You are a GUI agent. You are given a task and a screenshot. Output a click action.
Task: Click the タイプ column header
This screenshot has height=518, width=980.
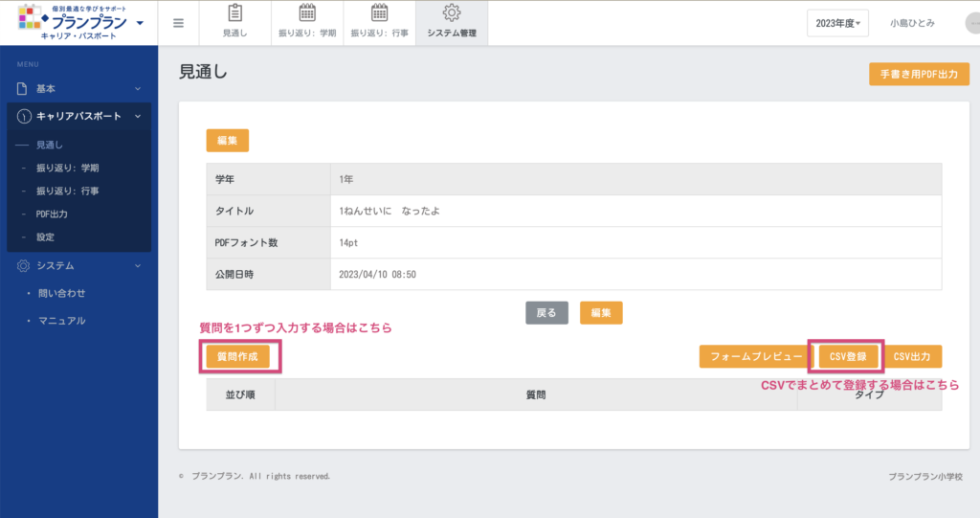869,394
